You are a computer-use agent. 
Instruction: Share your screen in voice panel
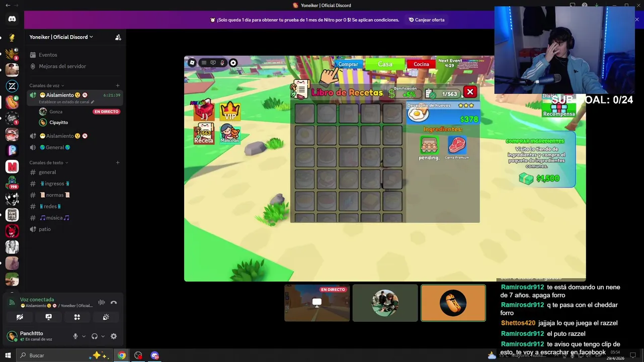(48, 317)
